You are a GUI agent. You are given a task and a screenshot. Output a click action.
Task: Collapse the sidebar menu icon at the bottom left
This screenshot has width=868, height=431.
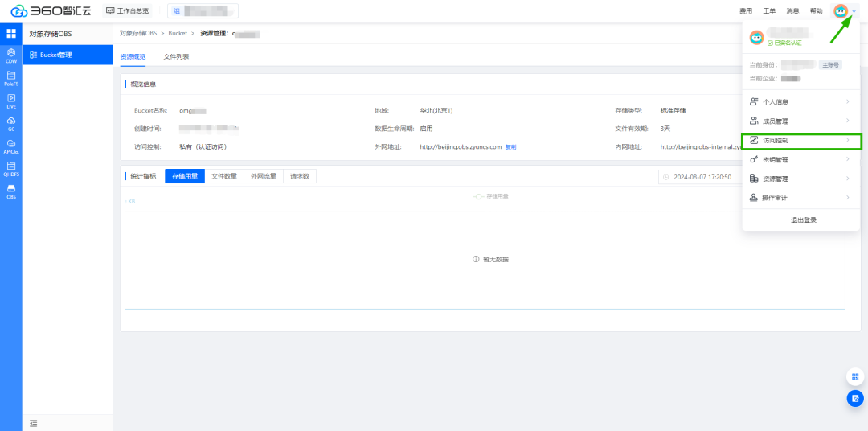coord(33,423)
